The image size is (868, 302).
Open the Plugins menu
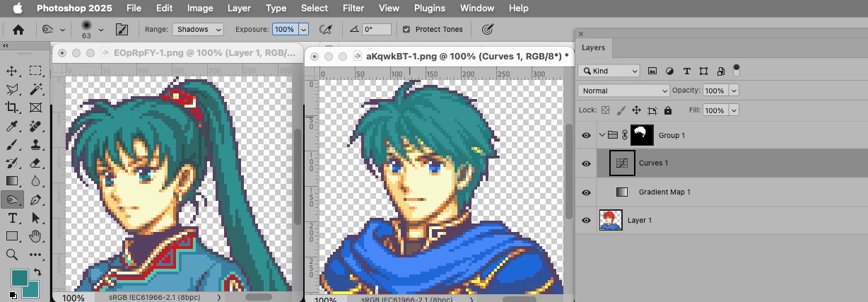(x=429, y=8)
